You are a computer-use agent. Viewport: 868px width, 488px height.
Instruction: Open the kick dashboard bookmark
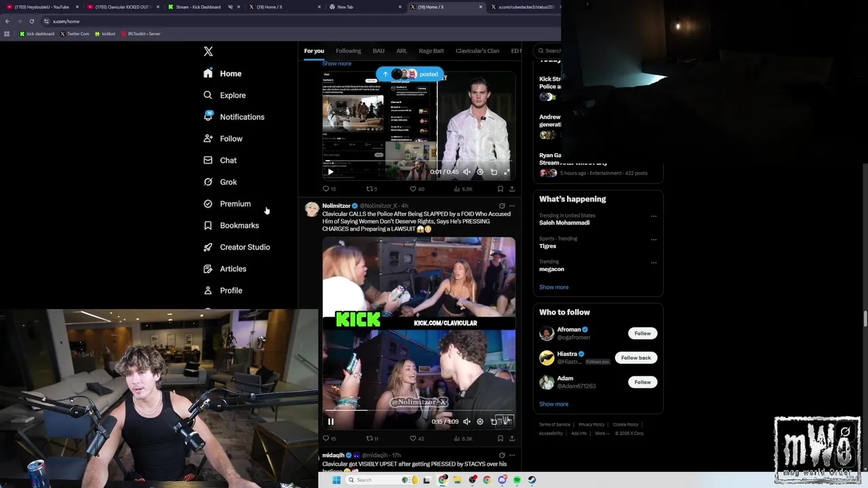[x=37, y=34]
